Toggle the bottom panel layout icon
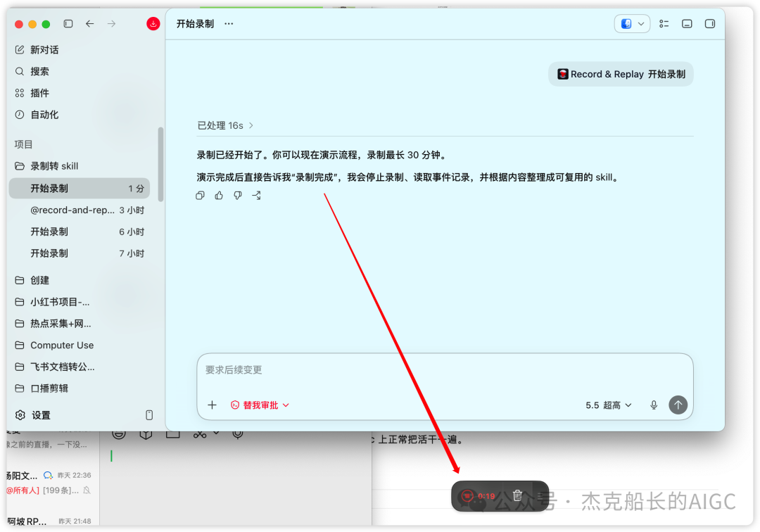760x532 pixels. coord(687,24)
